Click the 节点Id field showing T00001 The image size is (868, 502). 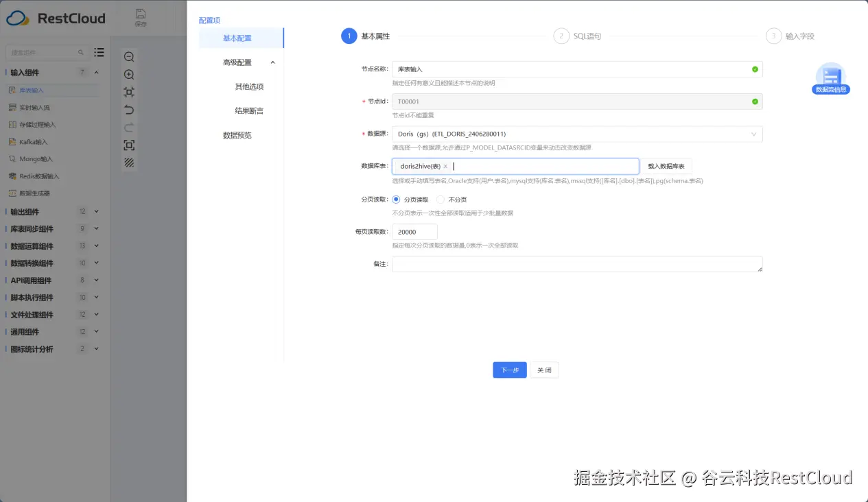577,101
